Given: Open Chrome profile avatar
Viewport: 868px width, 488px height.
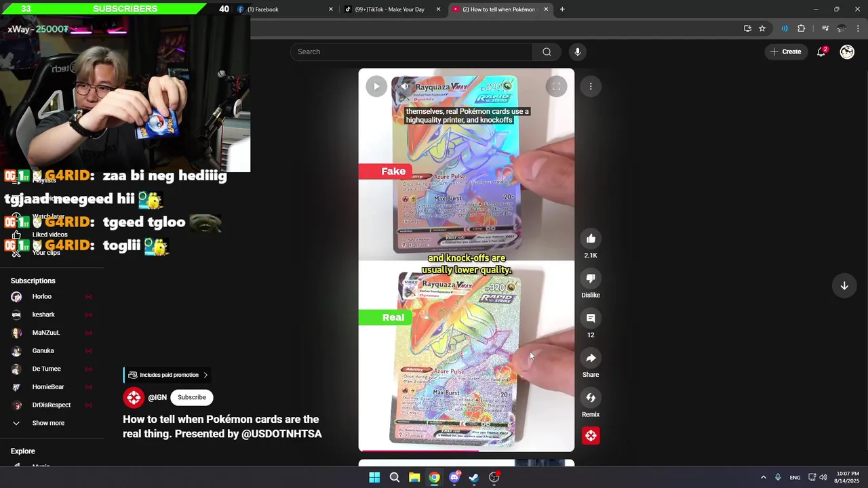Looking at the screenshot, I should point(842,28).
